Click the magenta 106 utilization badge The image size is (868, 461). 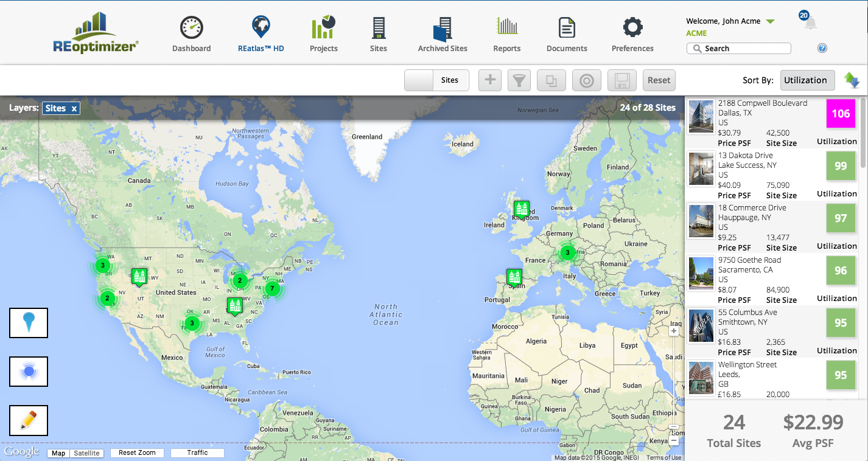(841, 114)
